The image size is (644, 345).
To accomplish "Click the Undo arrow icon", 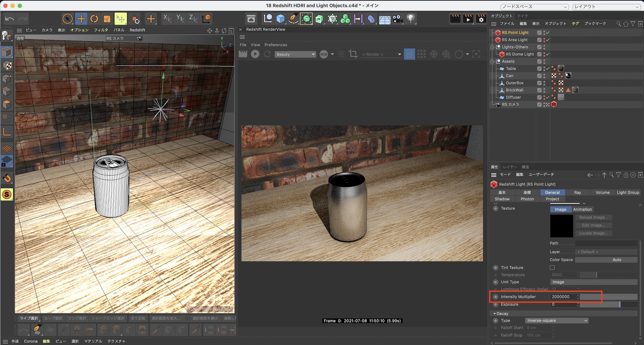I will [x=9, y=19].
